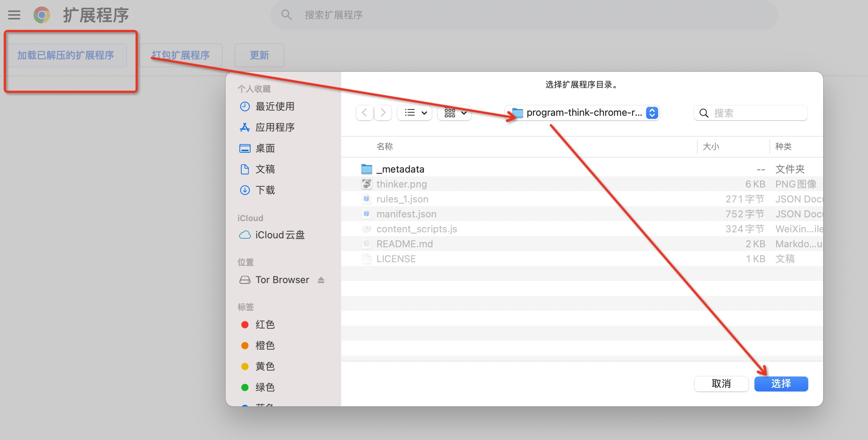This screenshot has height=440, width=868.
Task: Eject the Tor Browser volume
Action: 321,279
